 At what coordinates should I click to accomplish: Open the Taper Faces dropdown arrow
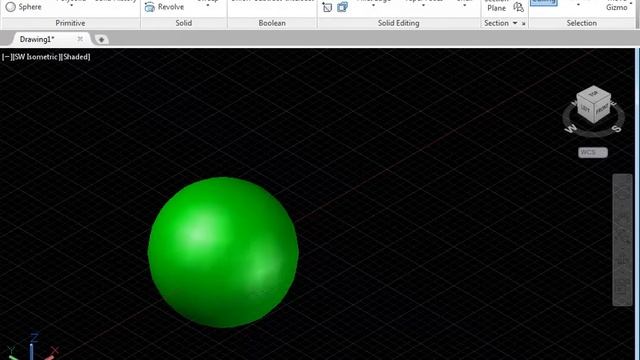point(423,5)
